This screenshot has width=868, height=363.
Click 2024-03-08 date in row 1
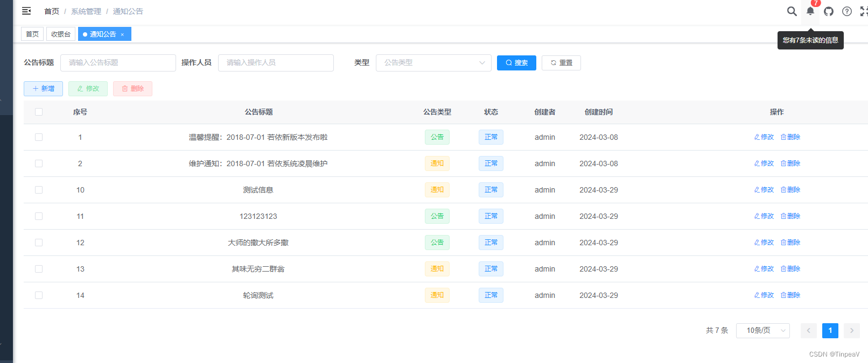599,137
